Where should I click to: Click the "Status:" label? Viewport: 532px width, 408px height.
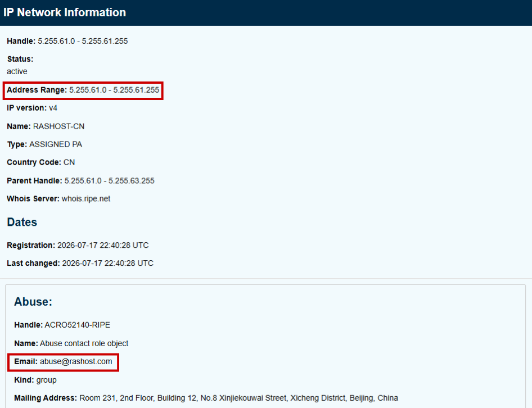click(x=20, y=59)
